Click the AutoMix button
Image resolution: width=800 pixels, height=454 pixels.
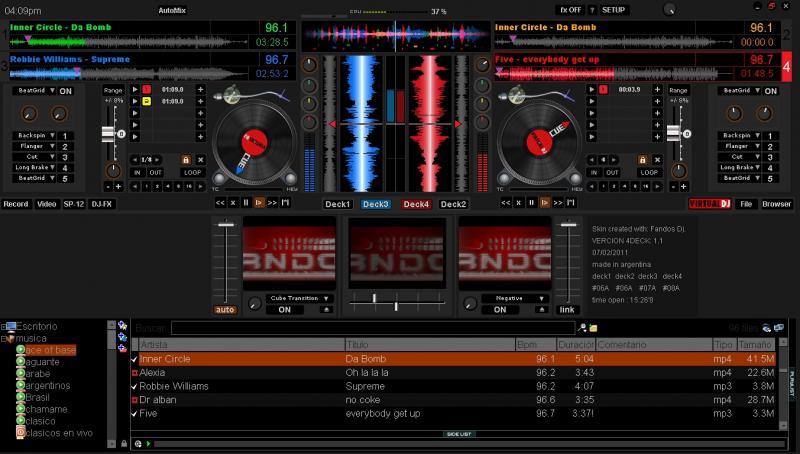pyautogui.click(x=172, y=9)
